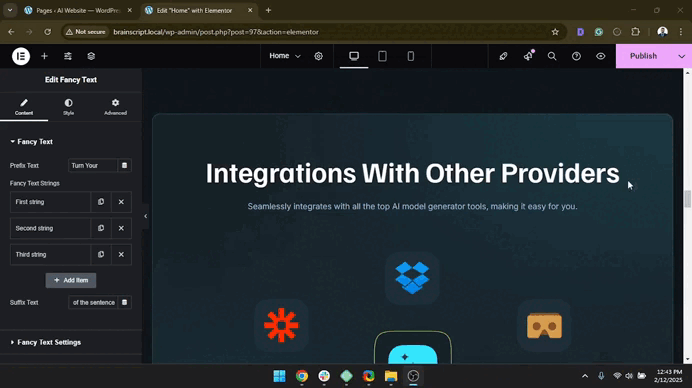Preview changes with eye icon
This screenshot has width=692, height=388.
point(601,56)
